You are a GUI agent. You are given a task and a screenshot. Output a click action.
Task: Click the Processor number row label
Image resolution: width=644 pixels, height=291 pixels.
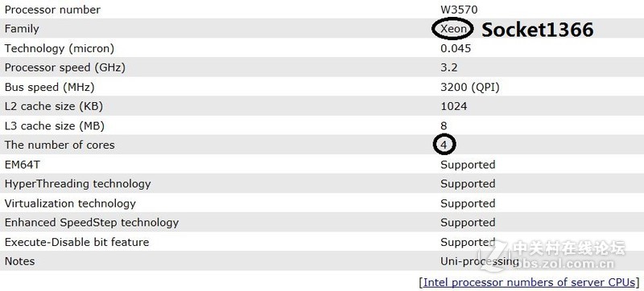coord(52,10)
